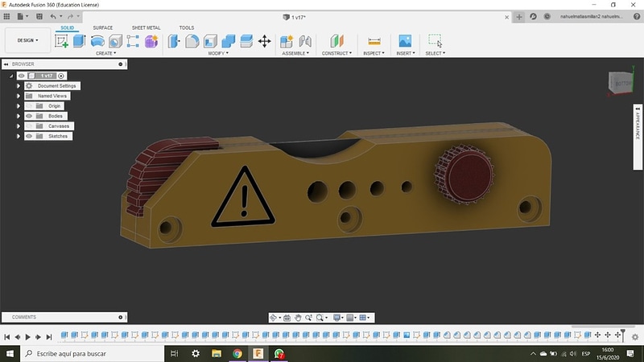
Task: Select the Press Pull tool
Action: pyautogui.click(x=174, y=41)
